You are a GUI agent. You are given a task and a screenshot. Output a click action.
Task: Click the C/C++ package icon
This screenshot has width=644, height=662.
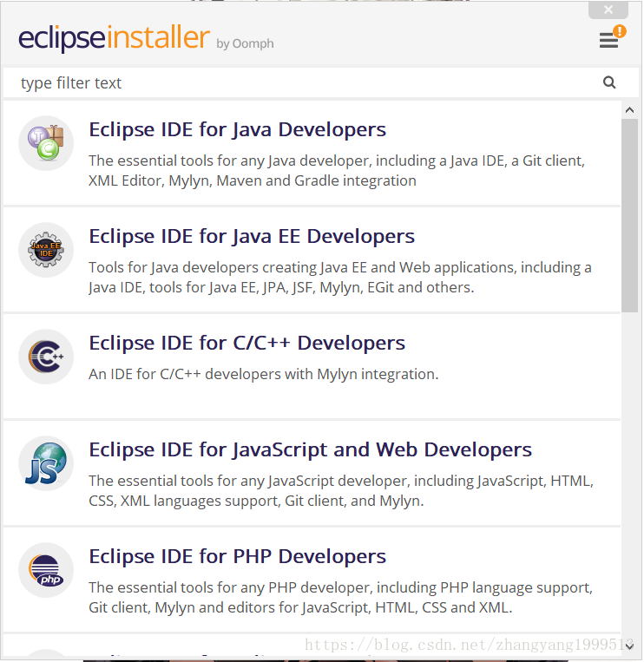46,357
